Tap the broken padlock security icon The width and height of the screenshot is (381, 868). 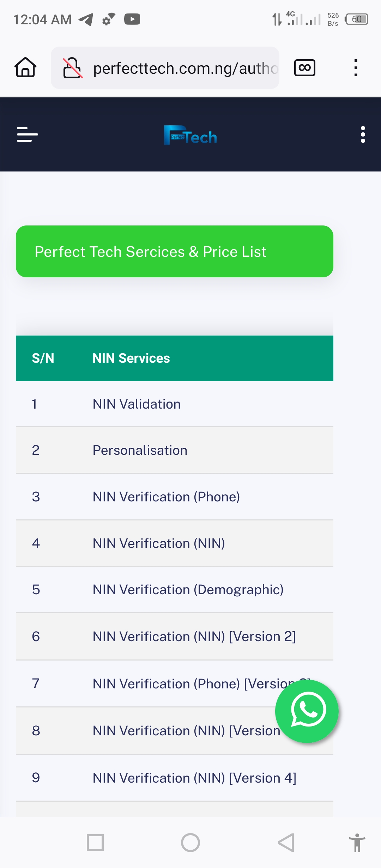72,67
